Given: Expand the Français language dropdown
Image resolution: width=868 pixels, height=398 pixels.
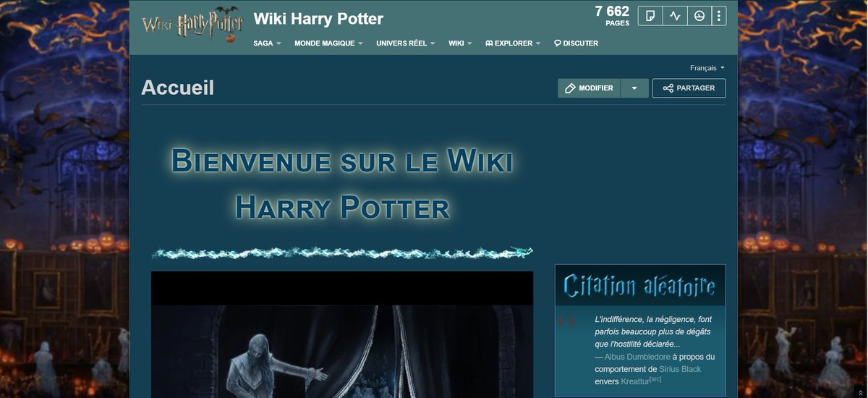Looking at the screenshot, I should coord(707,68).
